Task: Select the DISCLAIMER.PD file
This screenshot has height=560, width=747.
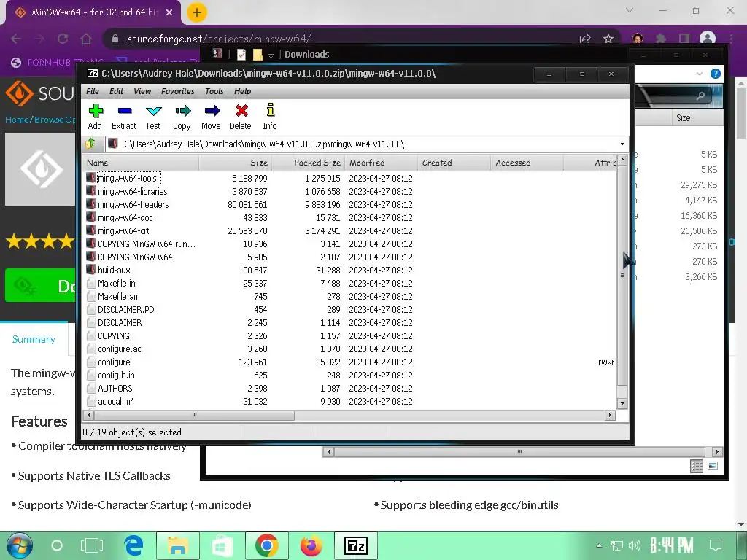Action: (125, 309)
